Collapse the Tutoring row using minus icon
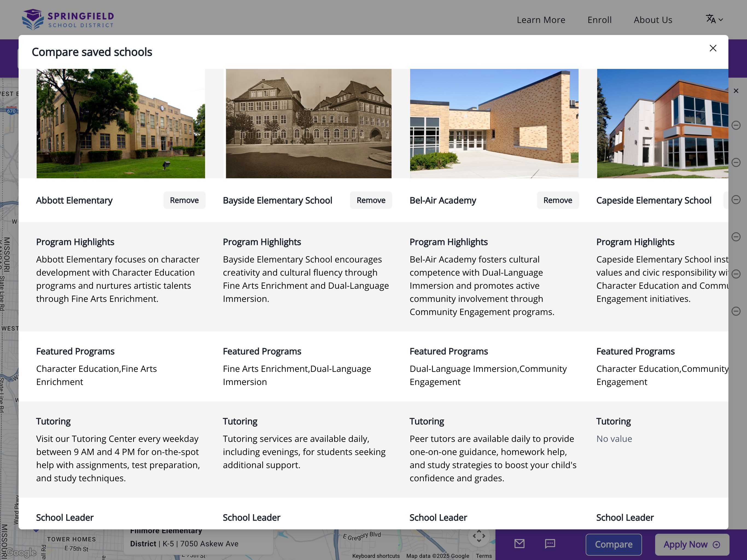Viewport: 747px width, 560px height. click(x=736, y=311)
